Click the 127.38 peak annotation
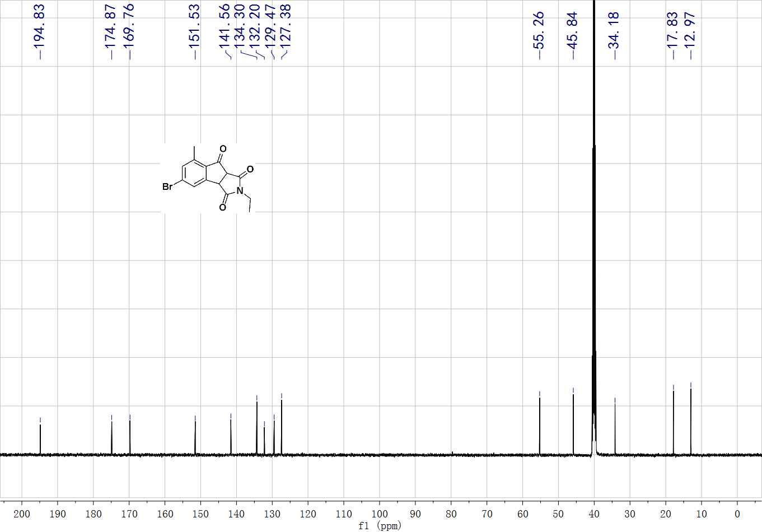 286,26
